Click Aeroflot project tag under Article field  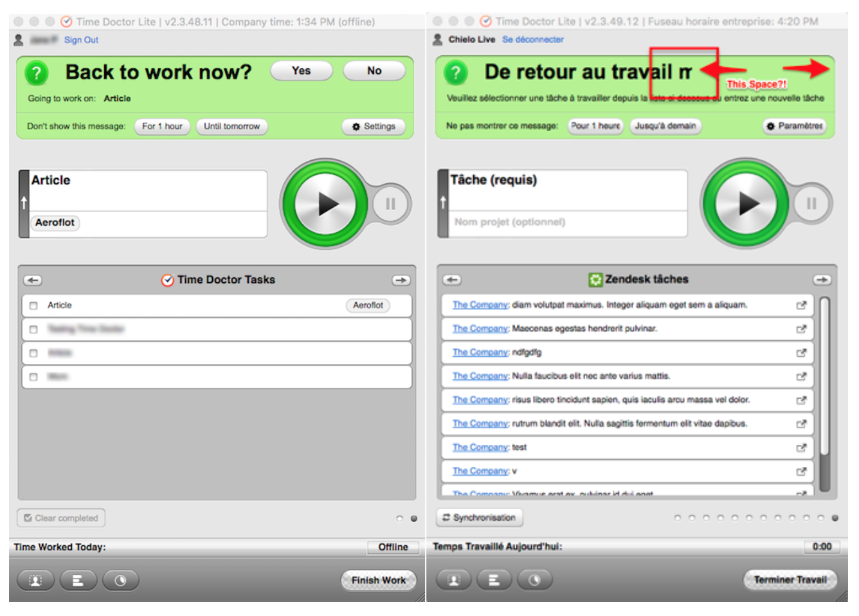pos(55,222)
